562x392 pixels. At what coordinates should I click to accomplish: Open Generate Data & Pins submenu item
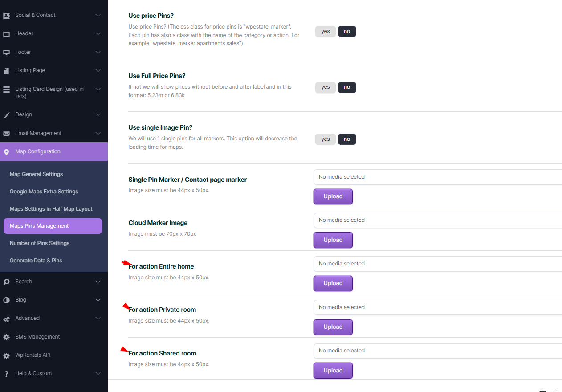click(x=36, y=261)
